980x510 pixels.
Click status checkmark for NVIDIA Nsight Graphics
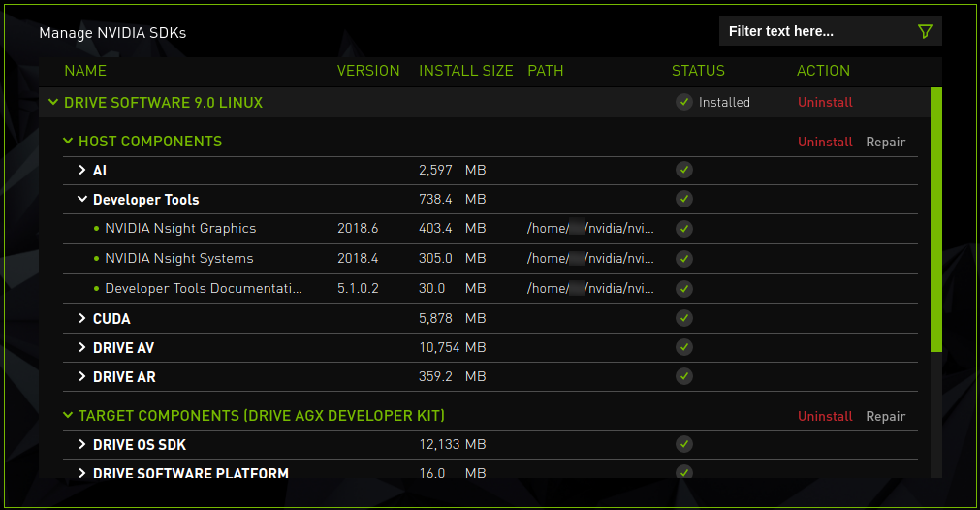pyautogui.click(x=684, y=229)
